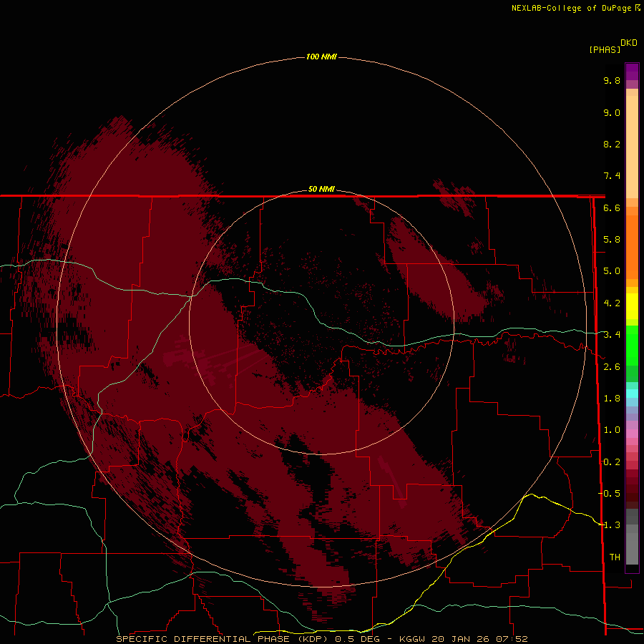Click the 8.2 value on the color scale

[x=612, y=144]
